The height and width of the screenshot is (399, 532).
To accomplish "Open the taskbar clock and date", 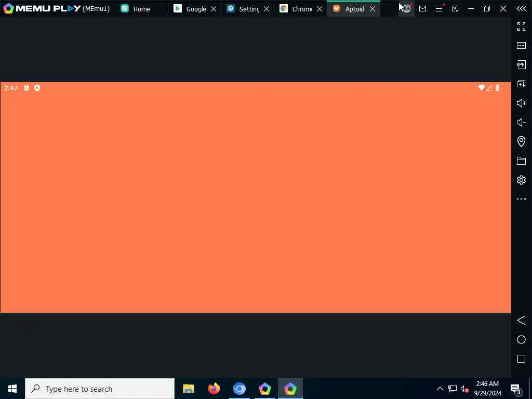I will point(487,389).
